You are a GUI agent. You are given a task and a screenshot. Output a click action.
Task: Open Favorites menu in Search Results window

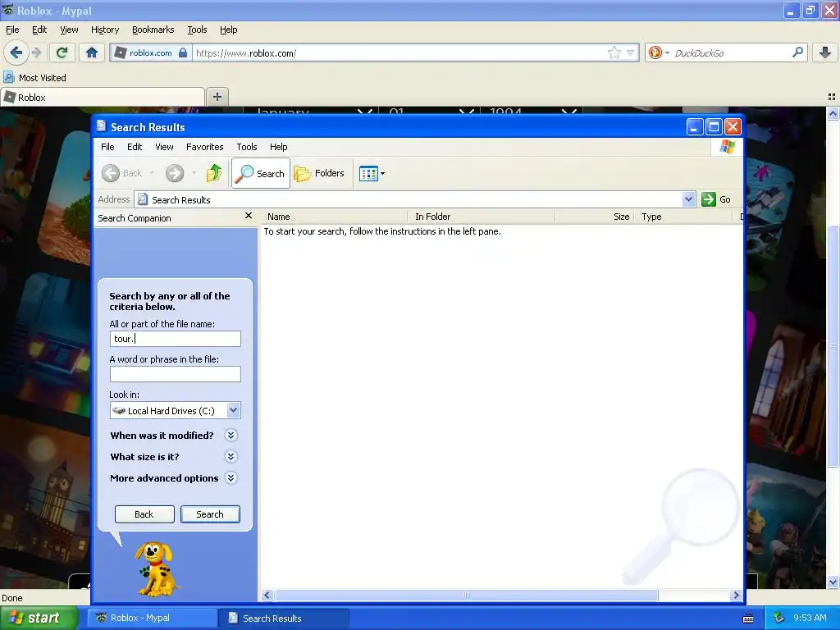[204, 147]
